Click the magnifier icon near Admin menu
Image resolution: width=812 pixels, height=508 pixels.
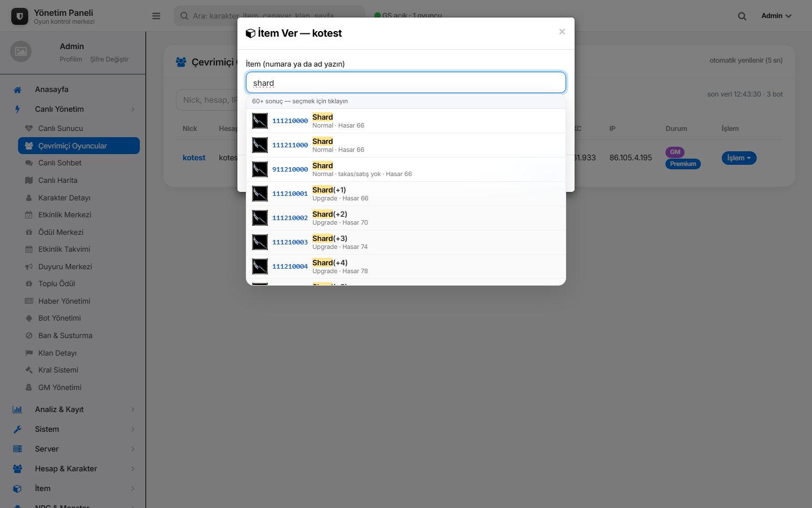[x=742, y=16]
